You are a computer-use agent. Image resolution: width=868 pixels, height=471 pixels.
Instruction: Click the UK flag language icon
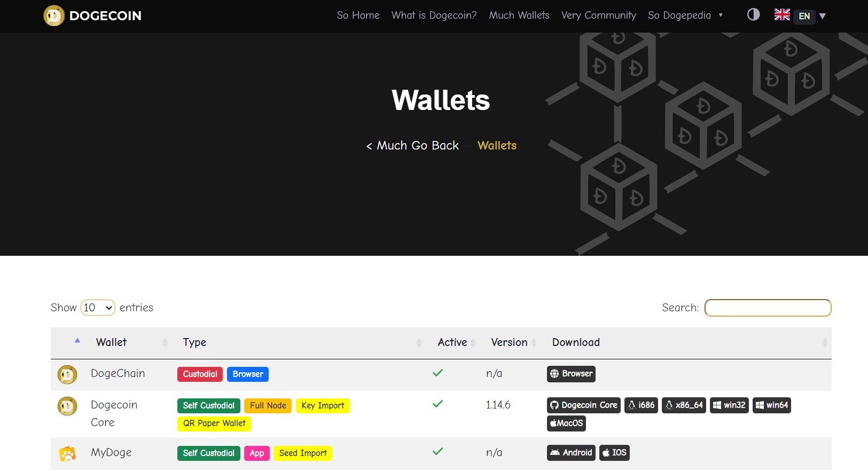pyautogui.click(x=782, y=15)
